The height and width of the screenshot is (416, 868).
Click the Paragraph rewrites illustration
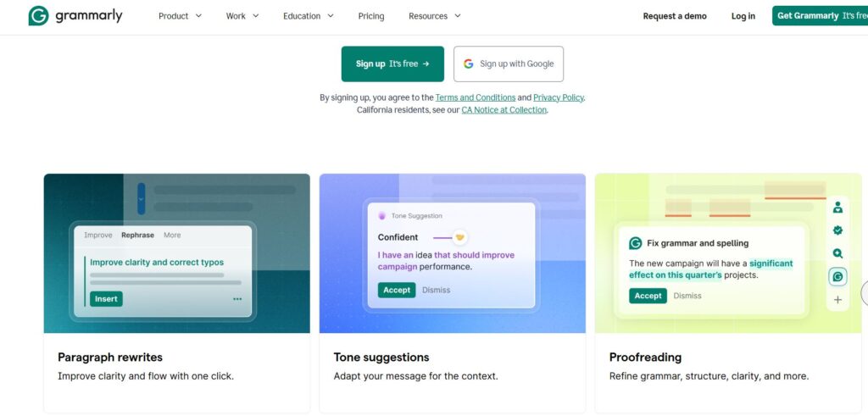point(176,253)
